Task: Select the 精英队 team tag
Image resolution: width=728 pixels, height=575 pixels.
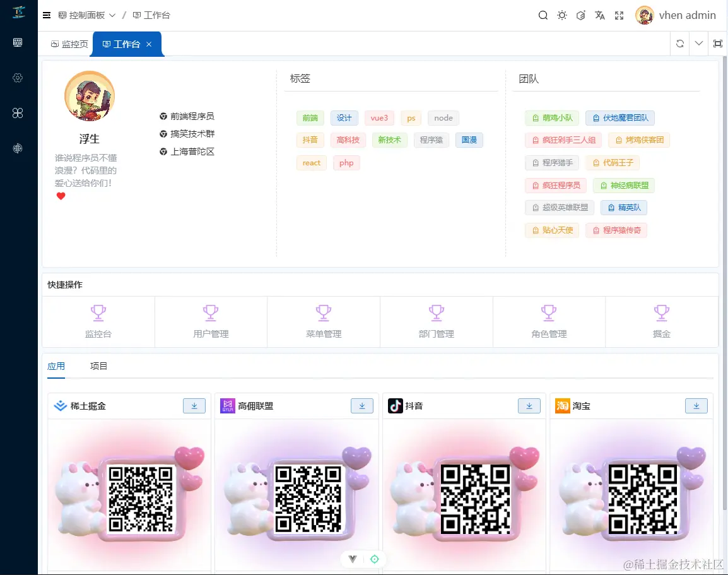Action: click(623, 208)
